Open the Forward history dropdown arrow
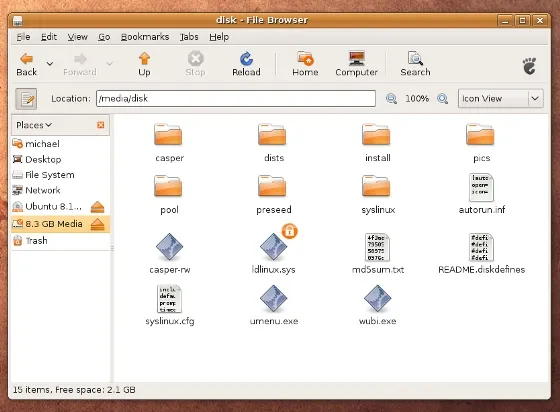Image resolution: width=560 pixels, height=412 pixels. pos(109,64)
